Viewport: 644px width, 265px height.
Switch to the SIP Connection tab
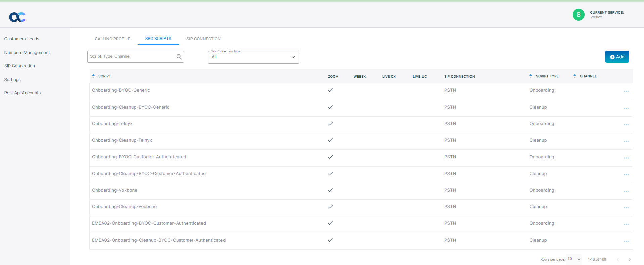tap(203, 39)
